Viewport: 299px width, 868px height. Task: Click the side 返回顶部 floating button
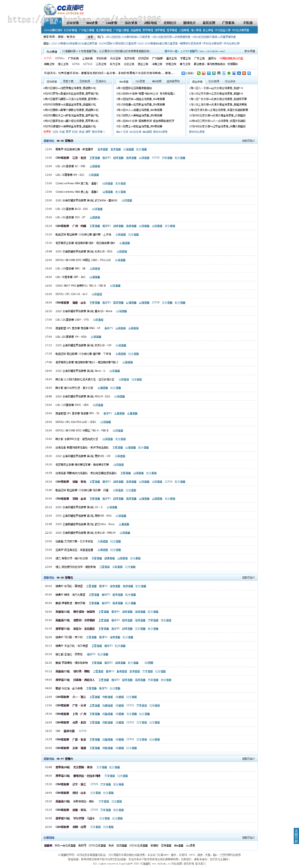click(296, 836)
